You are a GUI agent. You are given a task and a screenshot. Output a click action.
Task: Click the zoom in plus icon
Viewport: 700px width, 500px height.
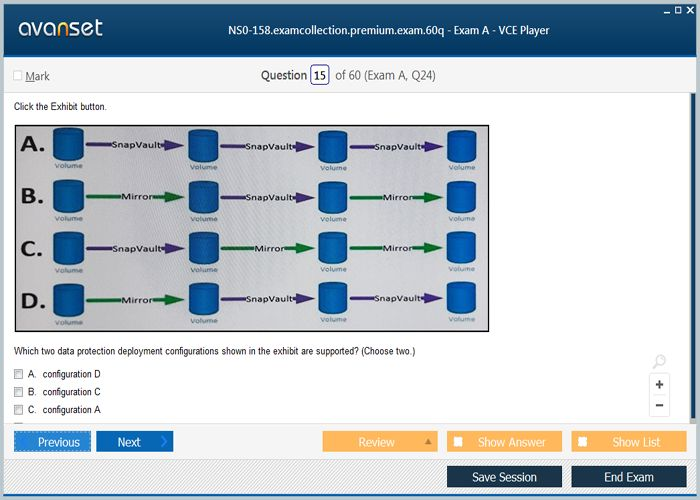click(x=659, y=384)
